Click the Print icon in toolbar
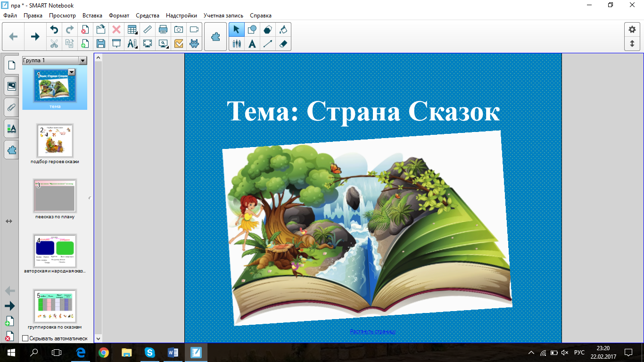Image resolution: width=644 pixels, height=362 pixels. 163,29
